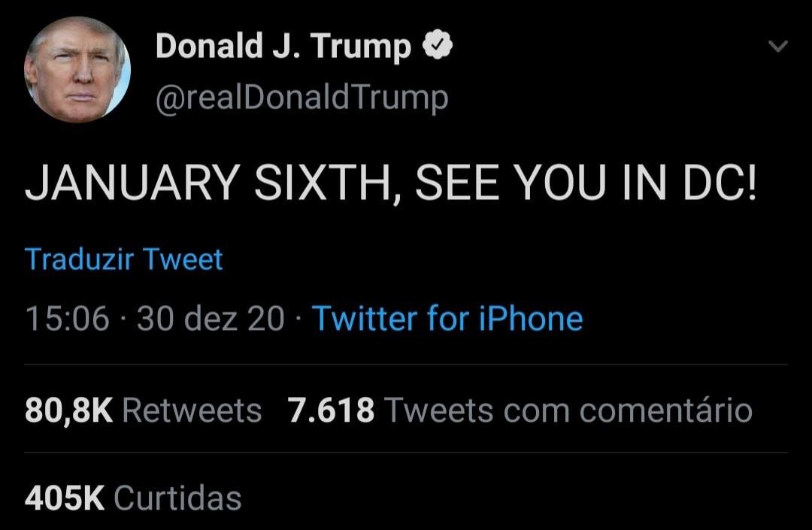Click the Retweets label

[192, 411]
